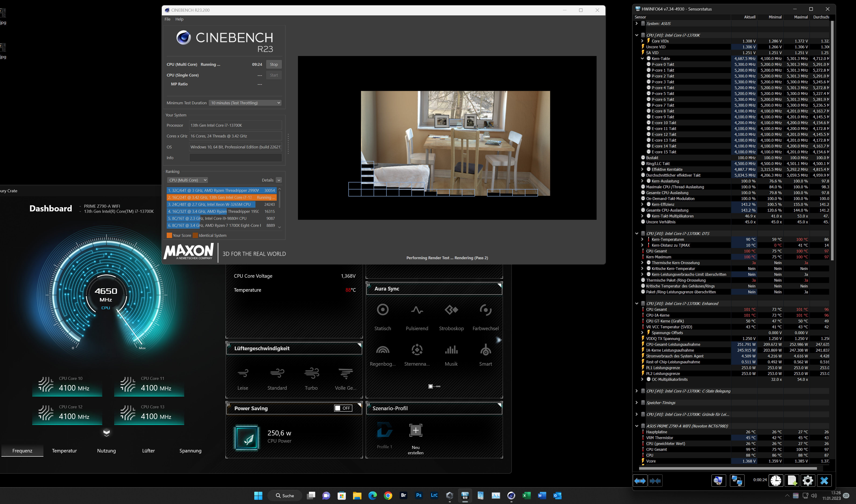Viewport: 856px width, 504px height.
Task: Click Neu erstellen profile plus icon
Action: pyautogui.click(x=416, y=430)
